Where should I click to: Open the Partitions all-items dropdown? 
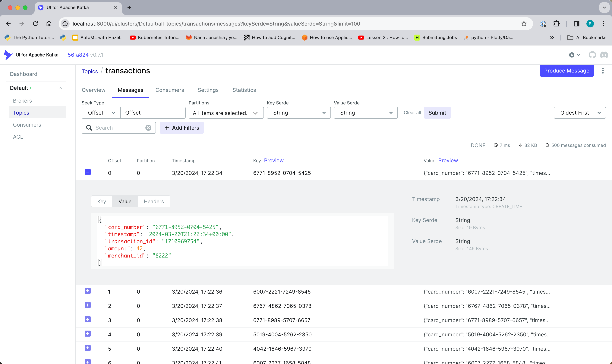[225, 113]
